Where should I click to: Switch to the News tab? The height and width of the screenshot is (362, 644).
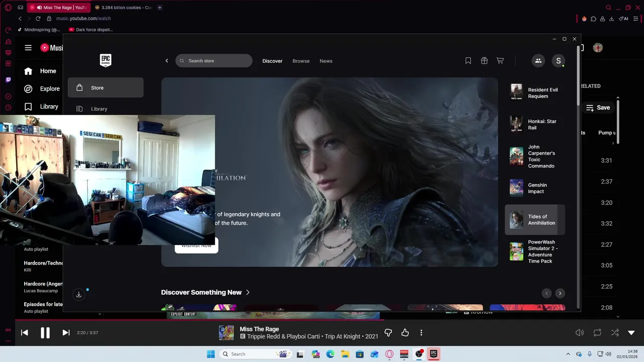point(326,61)
